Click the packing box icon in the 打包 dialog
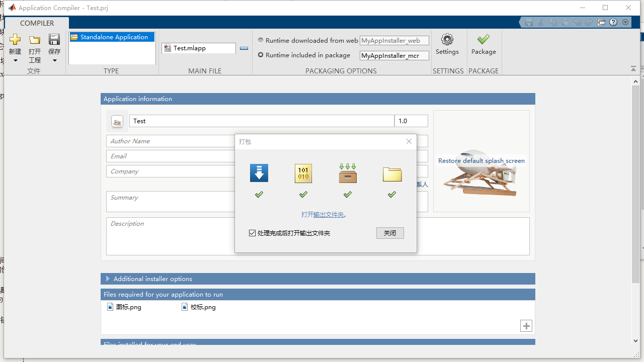 click(347, 173)
